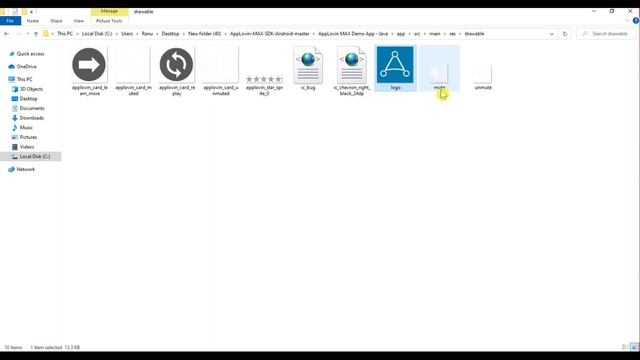The width and height of the screenshot is (640, 360).
Task: Select the applovin_star_sprite stars image
Action: click(264, 79)
